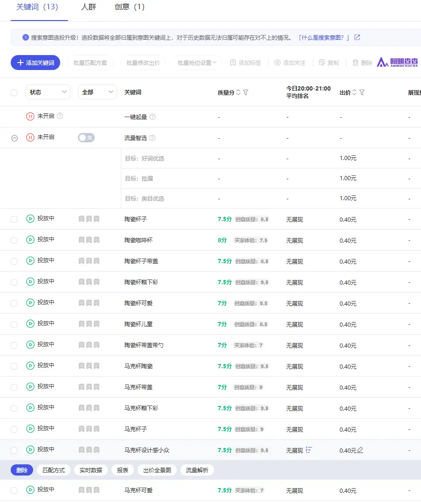
Task: Select the checkbox for 陶瓷咖啡杯
Action: coord(14,239)
